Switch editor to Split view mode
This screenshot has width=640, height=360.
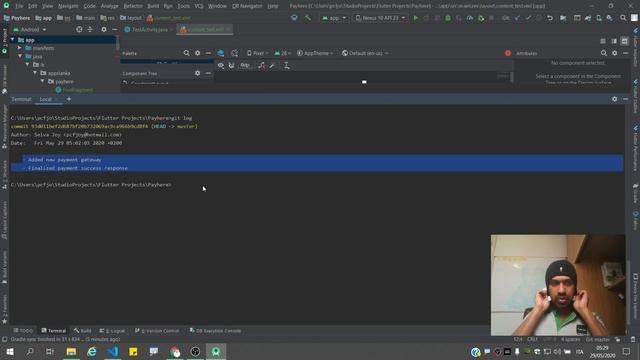click(614, 41)
